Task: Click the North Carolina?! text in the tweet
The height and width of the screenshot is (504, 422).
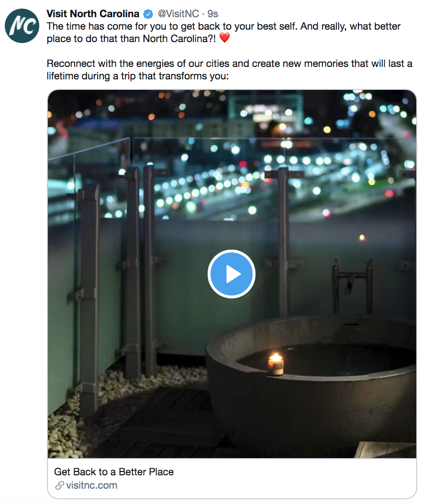Action: 179,39
